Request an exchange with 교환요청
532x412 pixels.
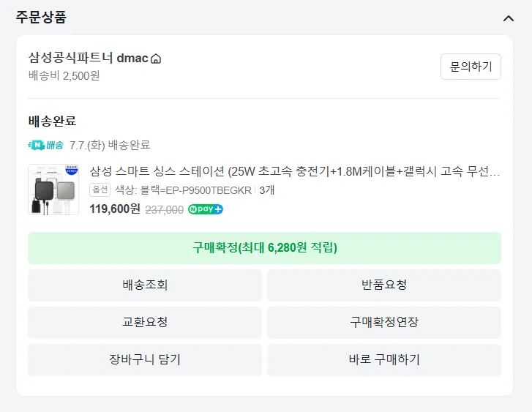pyautogui.click(x=145, y=323)
